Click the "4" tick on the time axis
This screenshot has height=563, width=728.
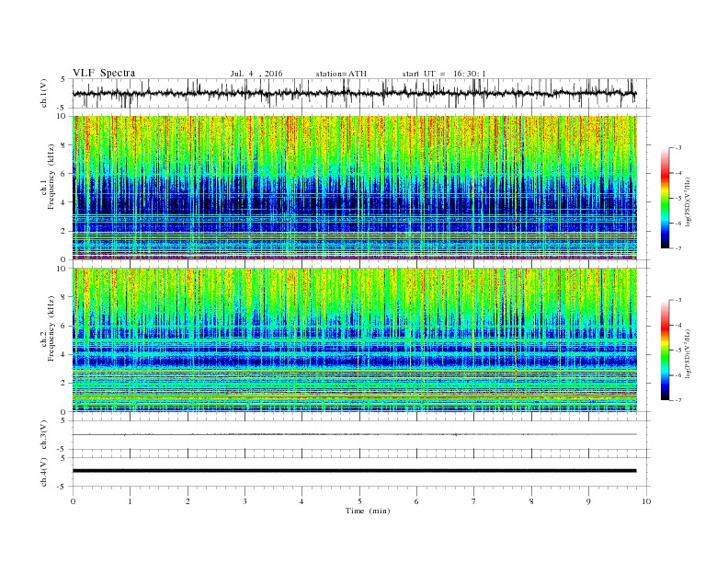301,501
